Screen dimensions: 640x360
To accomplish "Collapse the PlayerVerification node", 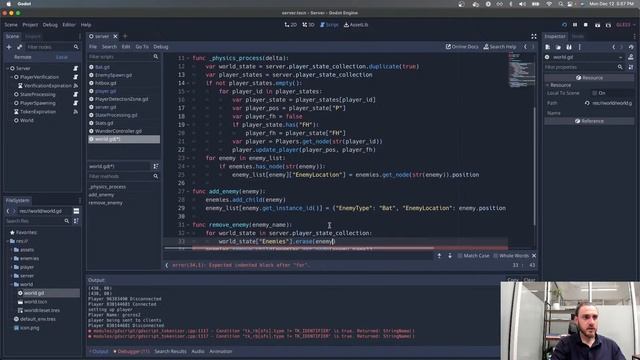I will pos(11,77).
